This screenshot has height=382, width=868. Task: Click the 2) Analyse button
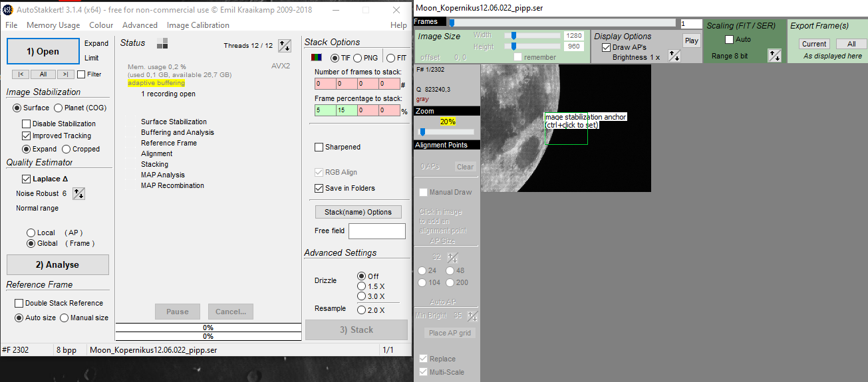[57, 264]
